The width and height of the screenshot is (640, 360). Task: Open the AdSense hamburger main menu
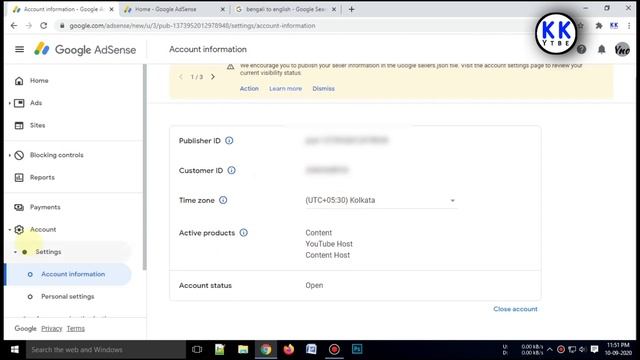tap(19, 49)
